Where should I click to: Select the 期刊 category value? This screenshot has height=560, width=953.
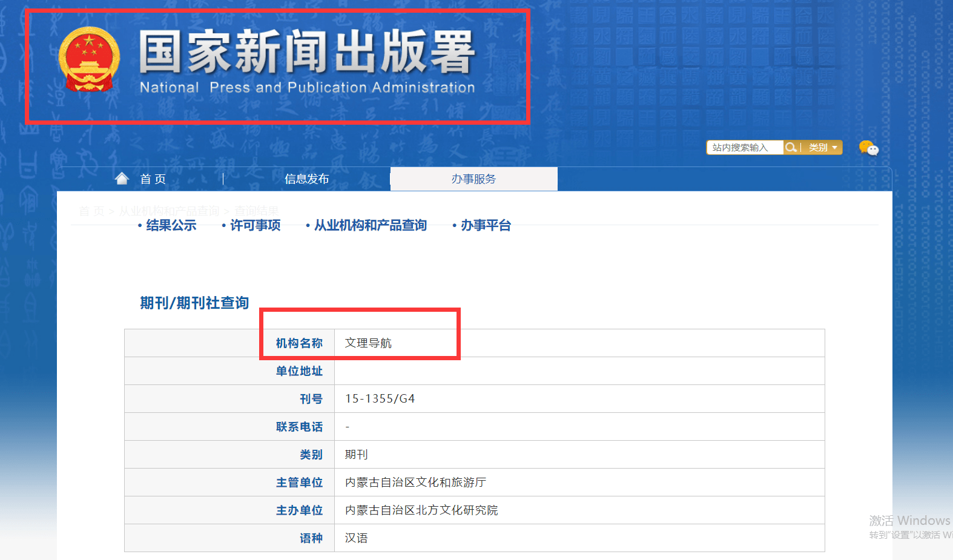(356, 455)
